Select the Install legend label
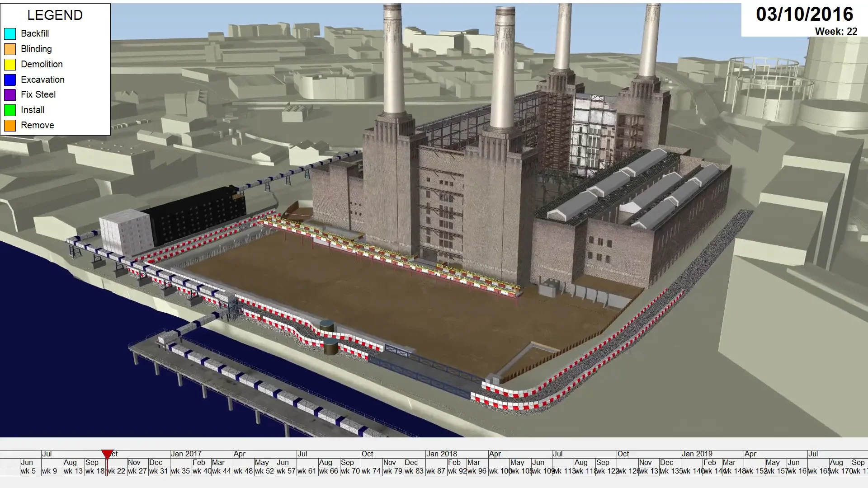Viewport: 868px width, 488px height. (x=33, y=110)
